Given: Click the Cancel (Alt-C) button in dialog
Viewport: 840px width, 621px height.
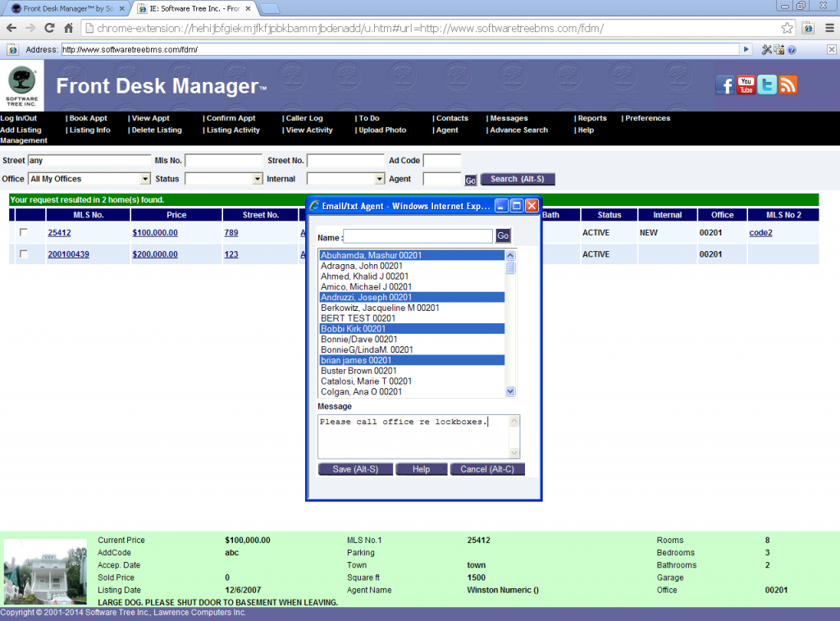Looking at the screenshot, I should [x=487, y=469].
